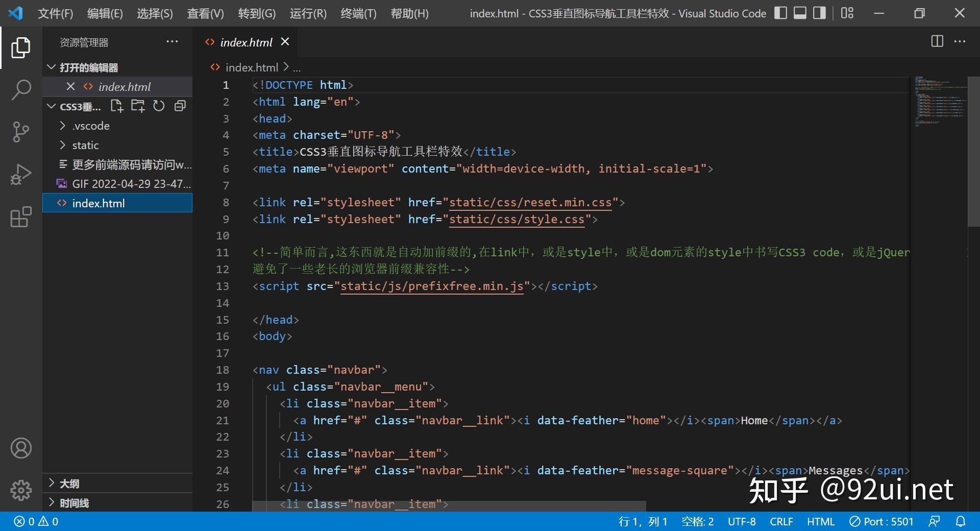This screenshot has width=980, height=531.
Task: Expand the 时间线 timeline section
Action: [117, 503]
